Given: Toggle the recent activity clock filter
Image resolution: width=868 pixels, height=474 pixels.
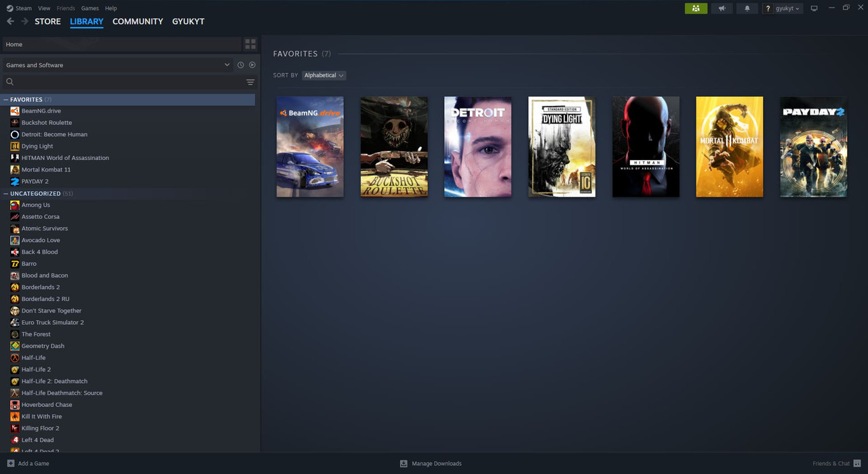Looking at the screenshot, I should (240, 65).
